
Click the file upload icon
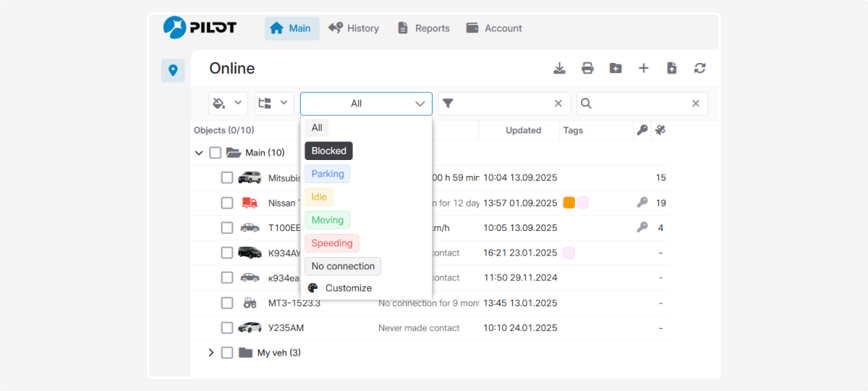pyautogui.click(x=672, y=68)
